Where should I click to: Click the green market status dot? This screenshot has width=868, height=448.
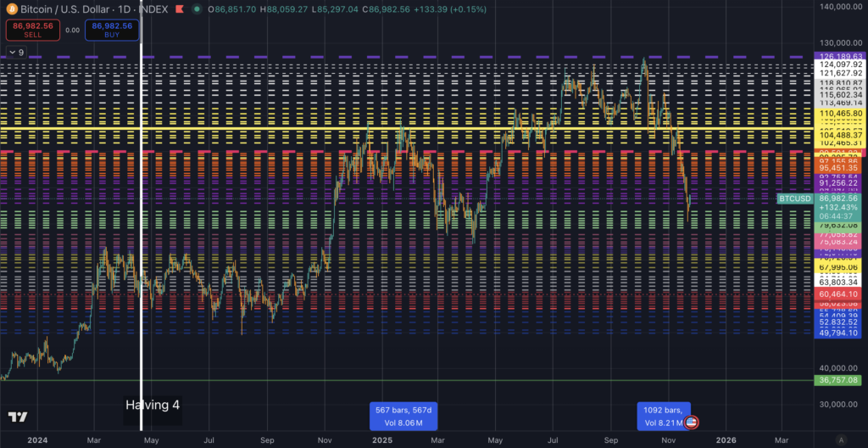point(197,9)
